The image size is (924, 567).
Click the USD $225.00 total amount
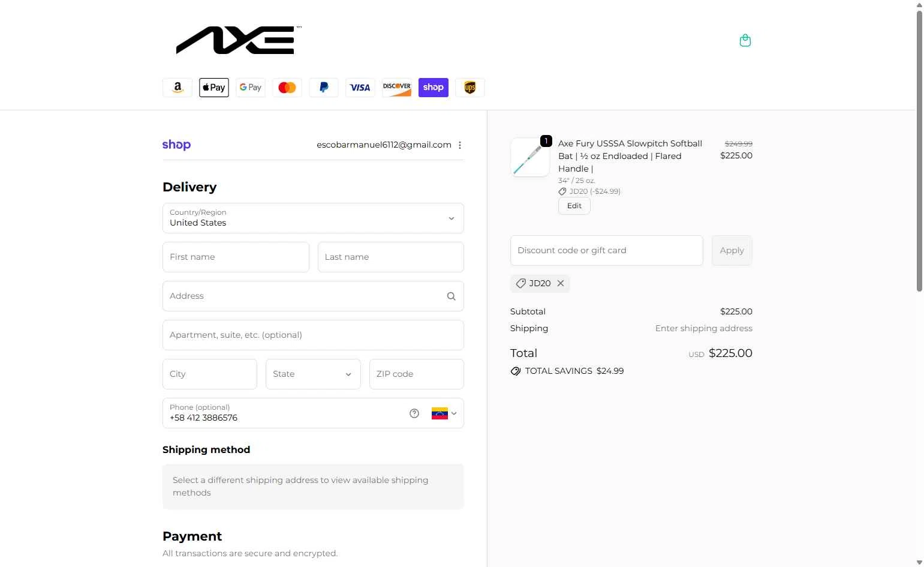720,353
